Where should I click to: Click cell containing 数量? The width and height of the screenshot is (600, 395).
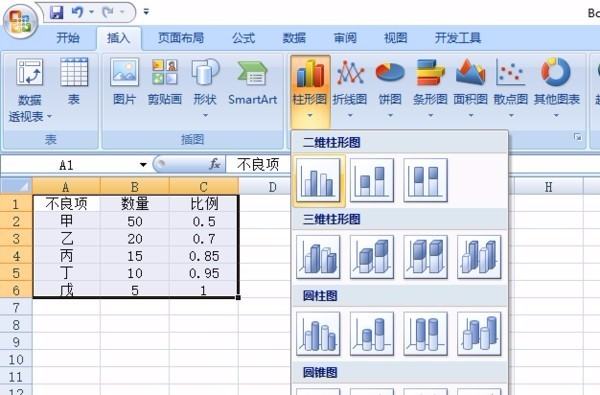point(135,204)
